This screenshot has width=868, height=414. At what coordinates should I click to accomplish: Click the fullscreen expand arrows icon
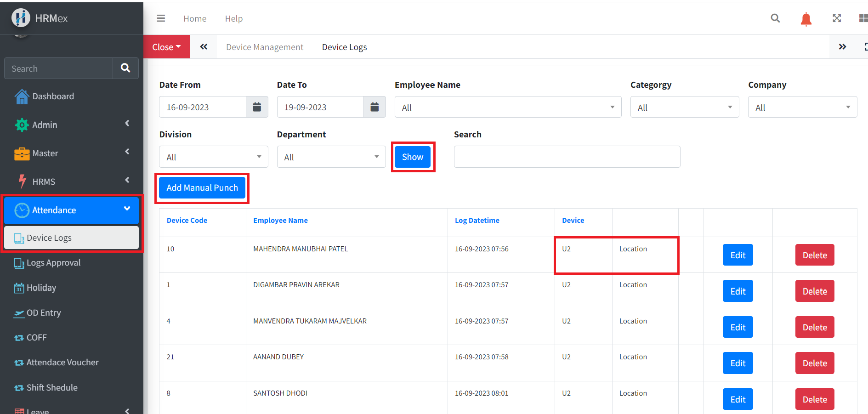tap(837, 18)
